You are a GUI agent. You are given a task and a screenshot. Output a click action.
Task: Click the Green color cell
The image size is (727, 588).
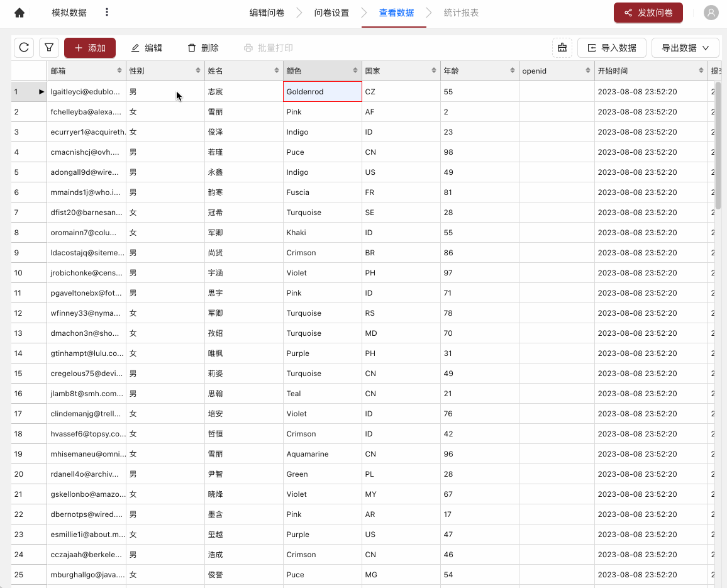pyautogui.click(x=322, y=474)
